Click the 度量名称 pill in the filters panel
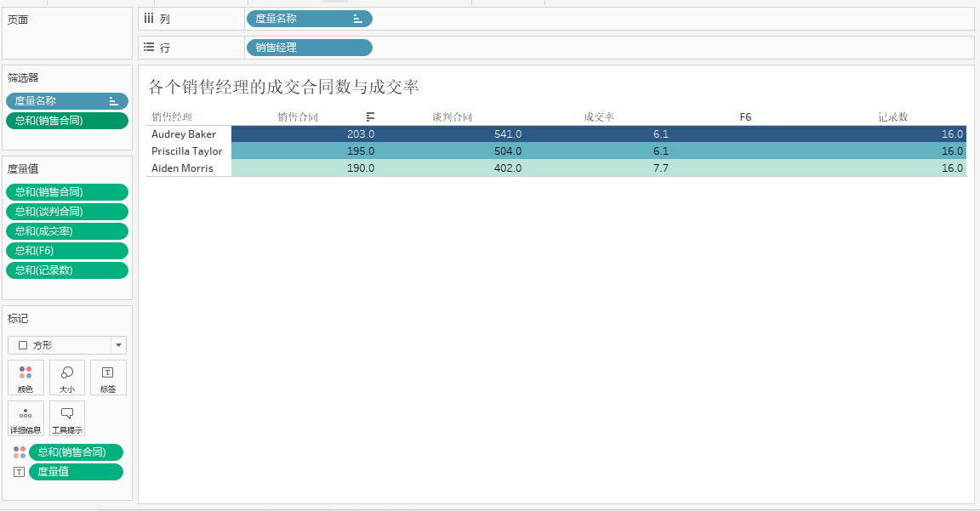The width and height of the screenshot is (980, 511). [66, 101]
